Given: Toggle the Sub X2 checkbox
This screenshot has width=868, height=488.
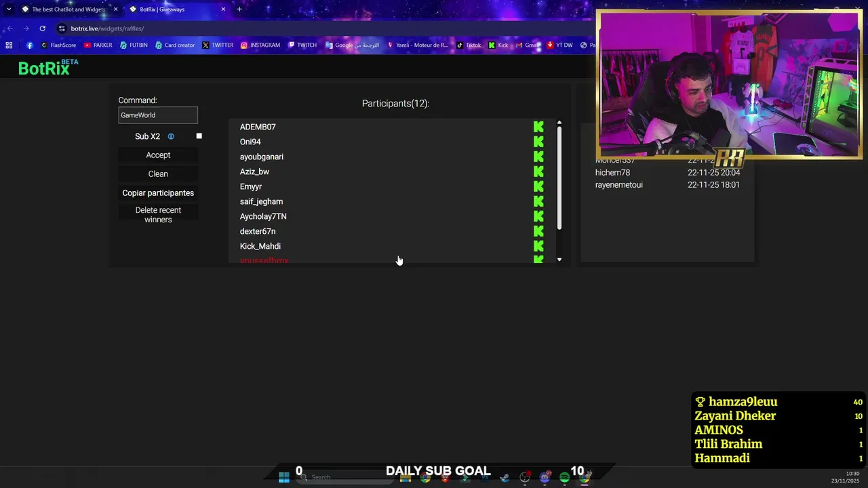Looking at the screenshot, I should point(199,136).
